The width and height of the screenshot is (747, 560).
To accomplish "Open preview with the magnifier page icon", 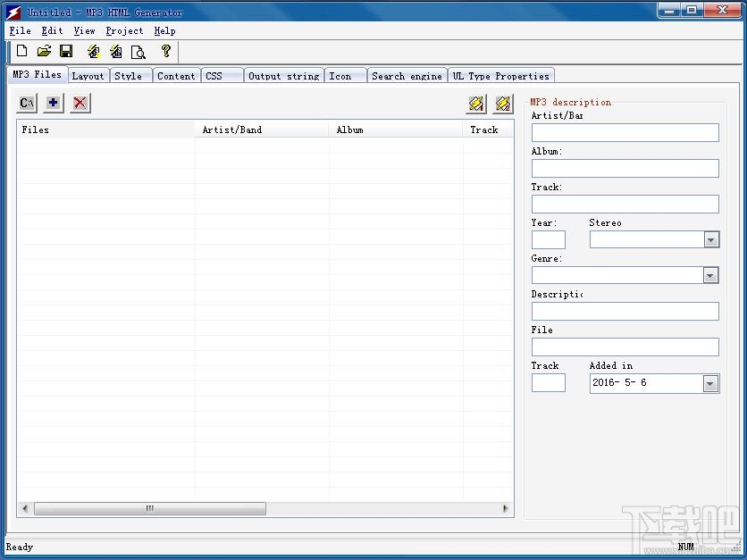I will click(138, 51).
